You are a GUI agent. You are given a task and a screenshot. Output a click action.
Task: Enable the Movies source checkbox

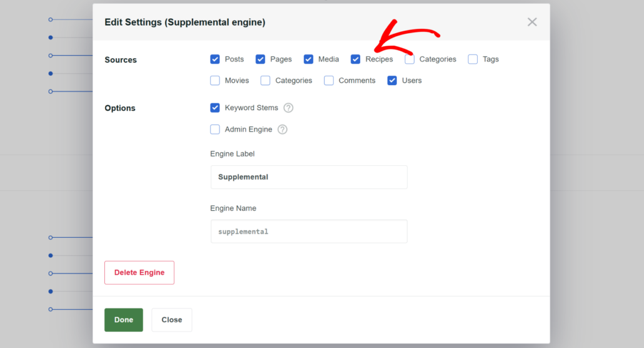pos(215,81)
